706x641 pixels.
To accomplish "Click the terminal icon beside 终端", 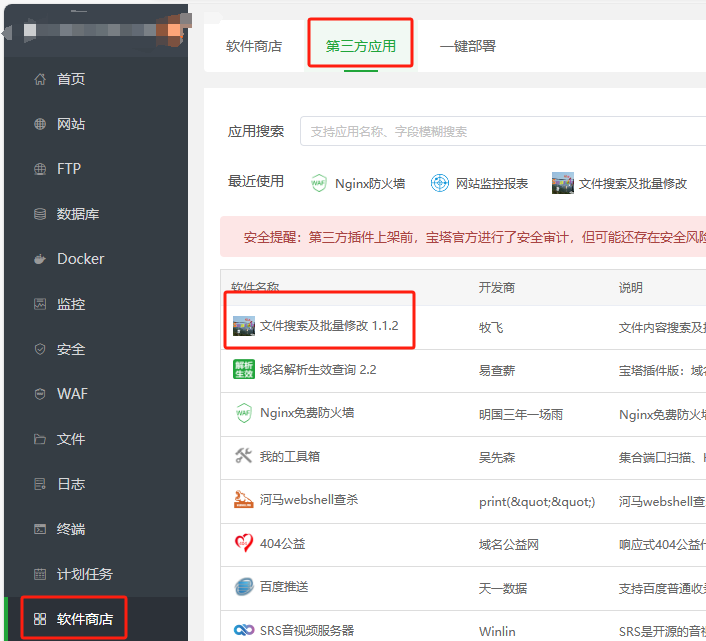I will coord(40,529).
